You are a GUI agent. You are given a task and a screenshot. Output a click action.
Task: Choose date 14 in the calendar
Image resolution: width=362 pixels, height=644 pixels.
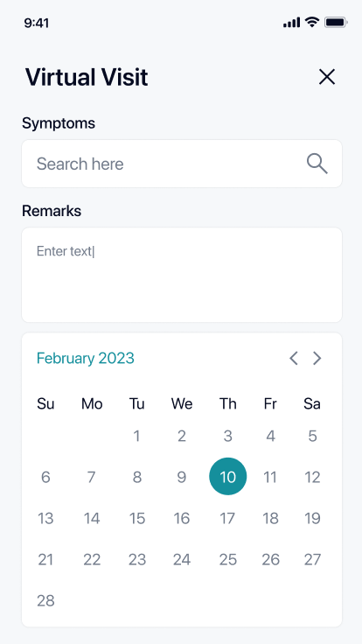click(92, 518)
